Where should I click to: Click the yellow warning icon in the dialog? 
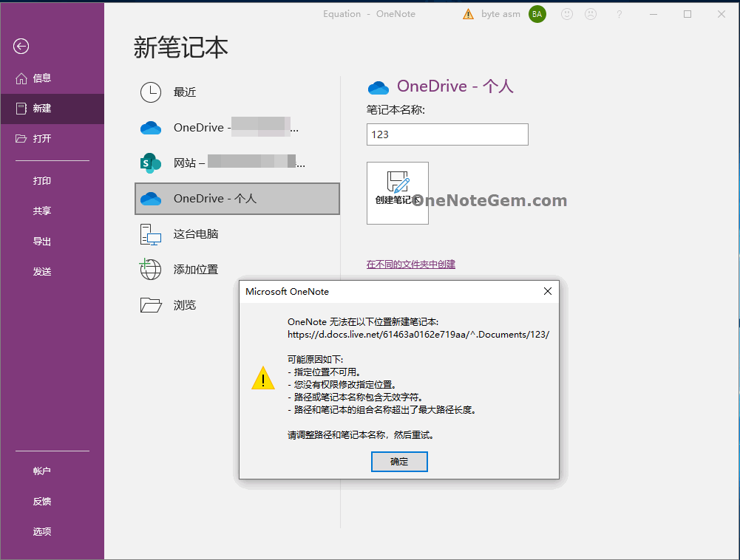tap(263, 378)
